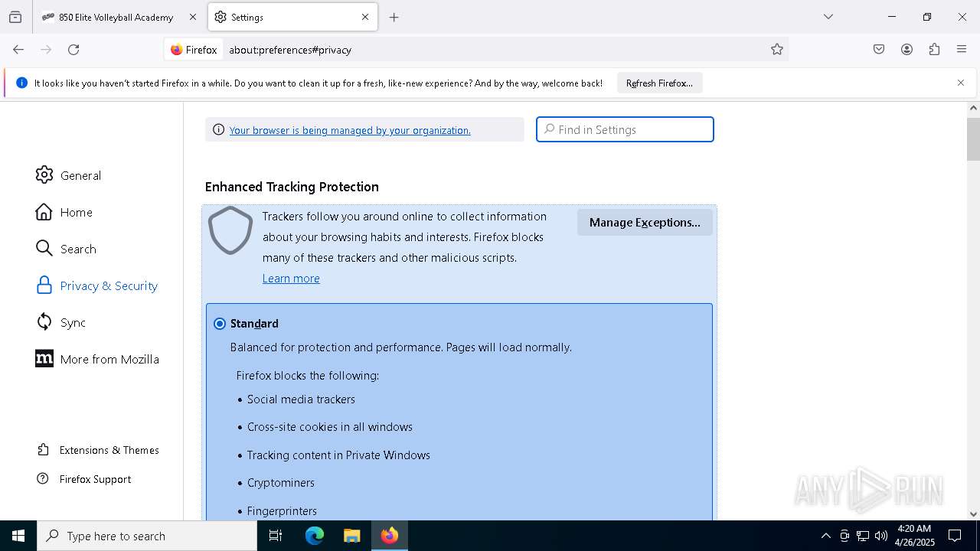Click the Social media trackers list item
The height and width of the screenshot is (551, 980).
coord(301,399)
